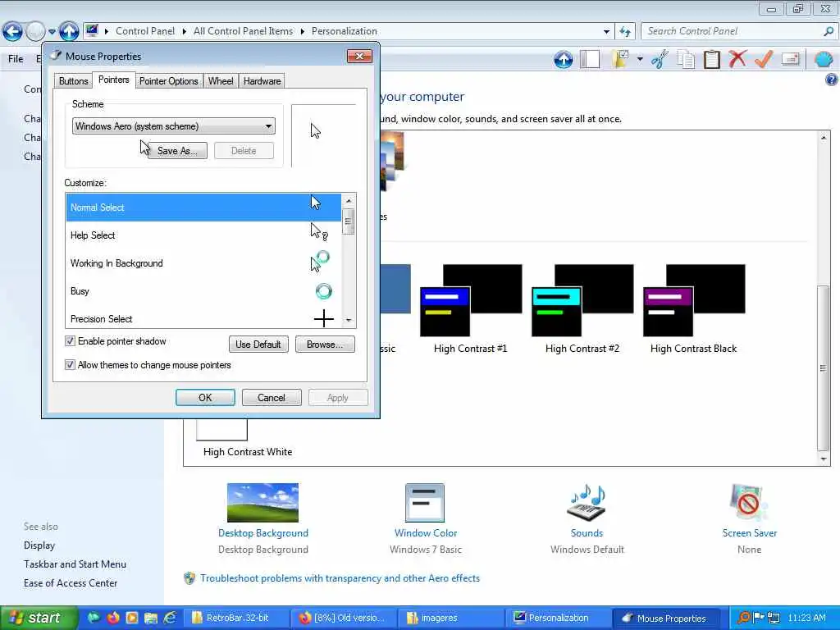Open the Hardware tab
This screenshot has width=840, height=630.
point(262,81)
